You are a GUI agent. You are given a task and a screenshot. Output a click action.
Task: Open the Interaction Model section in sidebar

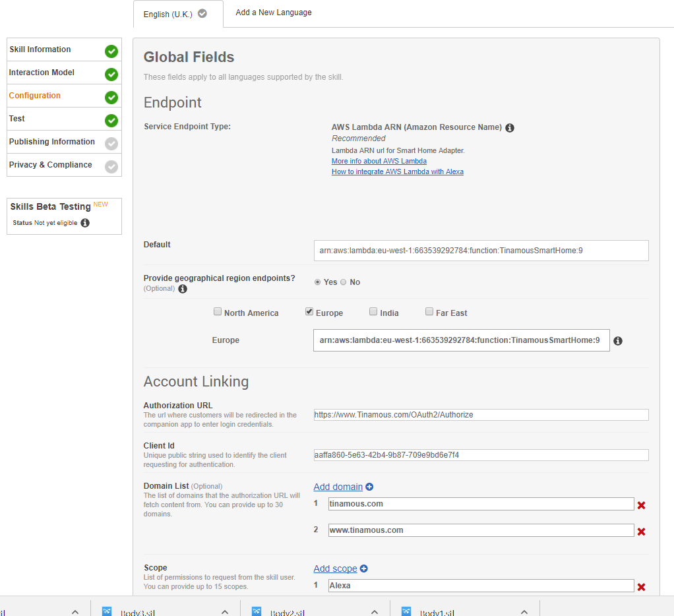[x=42, y=73]
